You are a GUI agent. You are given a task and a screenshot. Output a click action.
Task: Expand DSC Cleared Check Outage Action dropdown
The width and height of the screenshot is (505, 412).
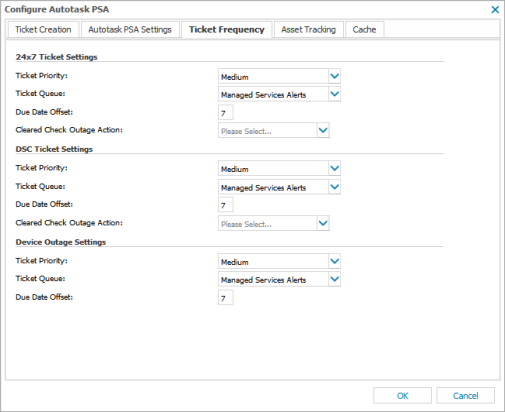(323, 223)
